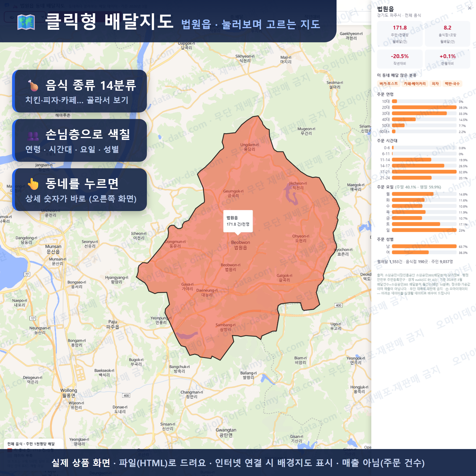Click the Beobwon-ri 법원리 map label
The image size is (476, 476).
(x=230, y=267)
